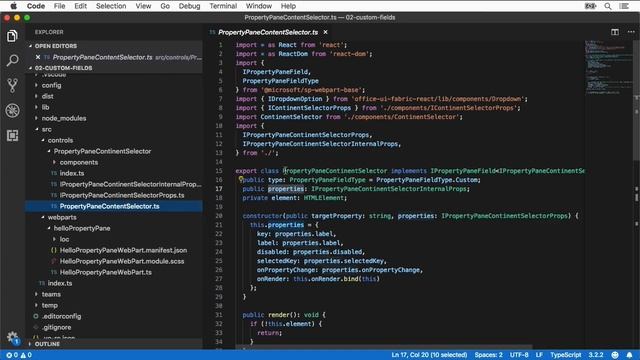Open the Debug view in activity bar
This screenshot has width=640, height=360.
click(12, 110)
